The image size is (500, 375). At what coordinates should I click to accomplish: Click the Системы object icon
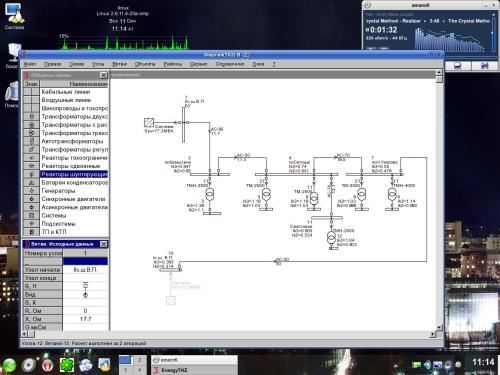pyautogui.click(x=32, y=215)
